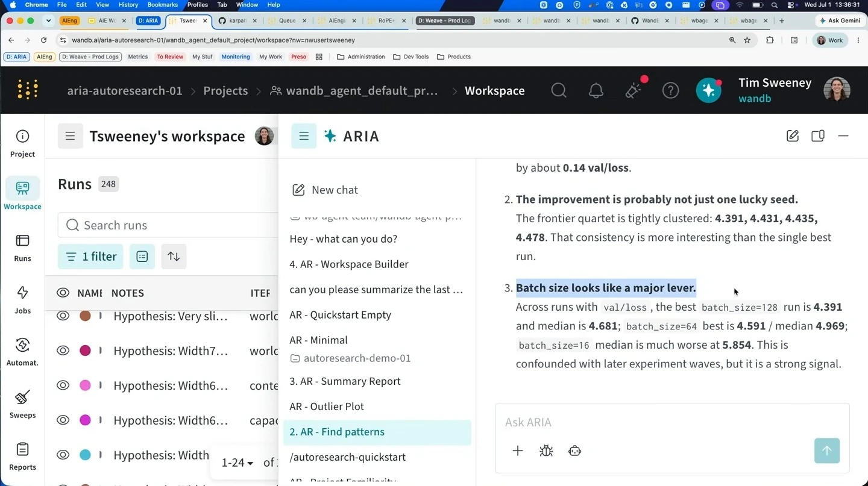Start a new chat with the compose icon

coord(793,136)
